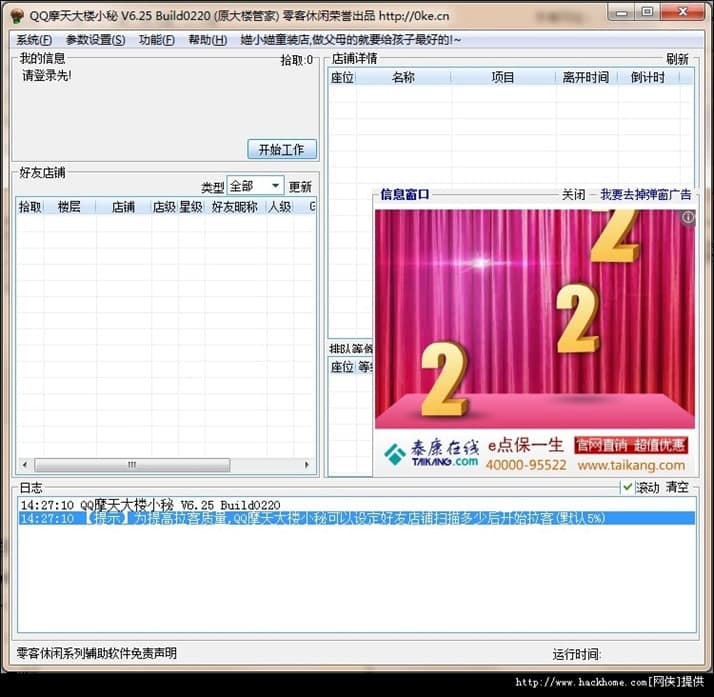This screenshot has width=714, height=697.
Task: Sort by 人级 column header
Action: pyautogui.click(x=280, y=207)
